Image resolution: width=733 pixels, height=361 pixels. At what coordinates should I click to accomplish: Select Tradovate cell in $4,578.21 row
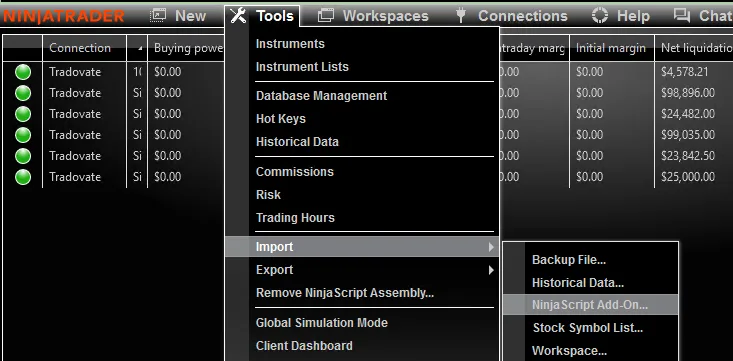click(x=75, y=72)
